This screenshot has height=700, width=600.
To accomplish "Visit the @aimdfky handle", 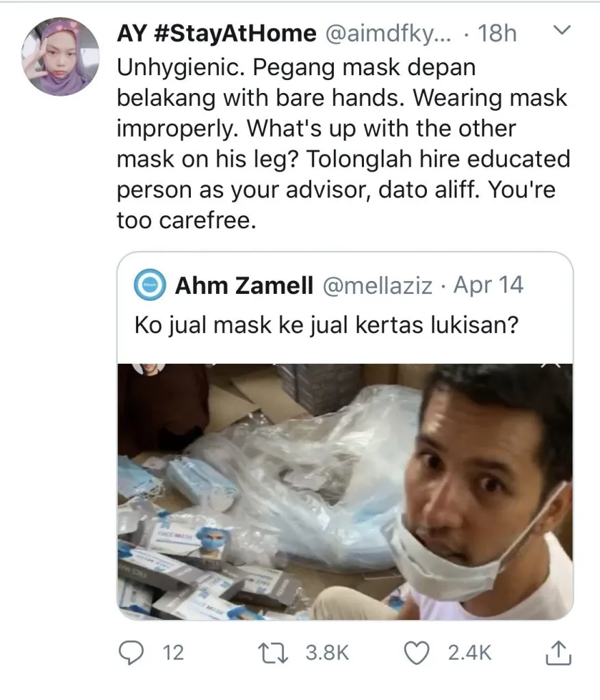I will click(x=388, y=33).
